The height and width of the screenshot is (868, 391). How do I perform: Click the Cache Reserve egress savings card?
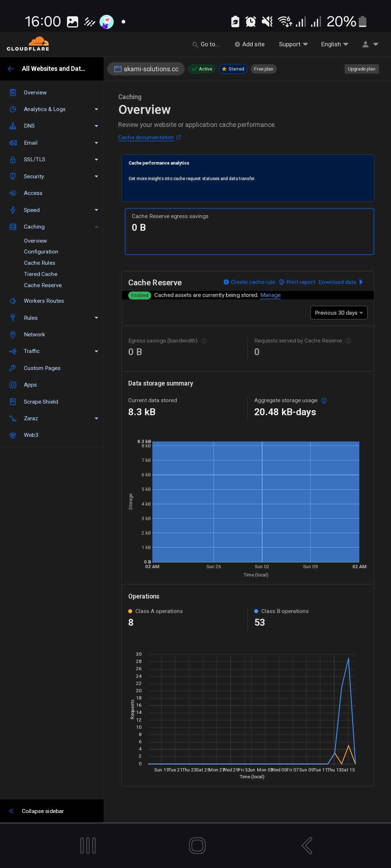click(x=249, y=231)
